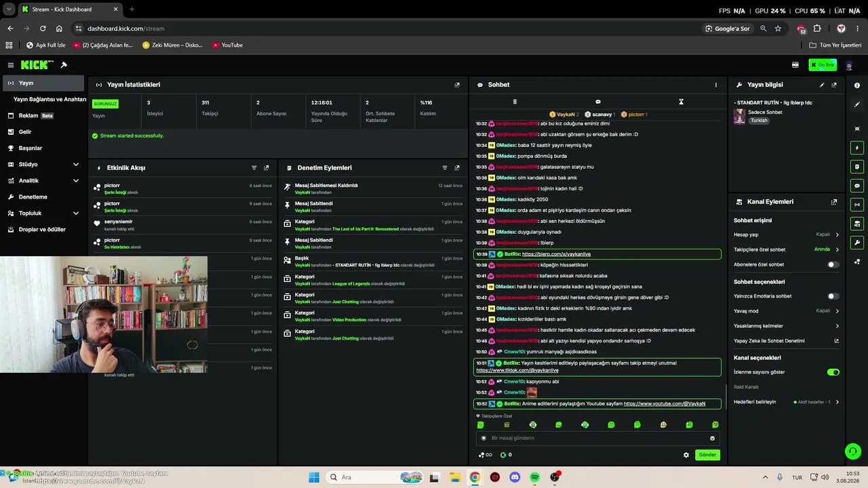Screen dimensions: 868x488
Task: Open the Yavaş mod setting chevron
Action: coord(837,311)
